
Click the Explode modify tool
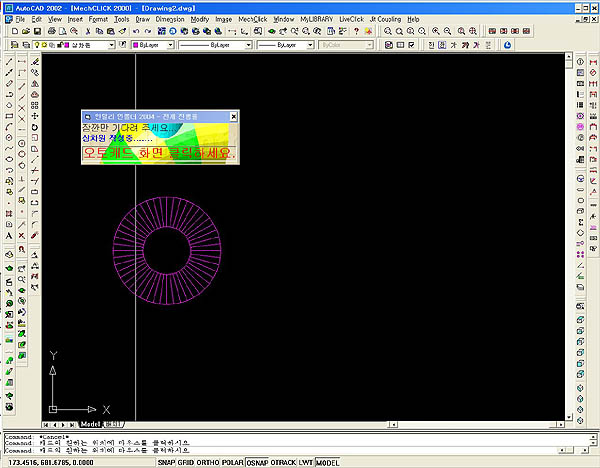pos(35,235)
